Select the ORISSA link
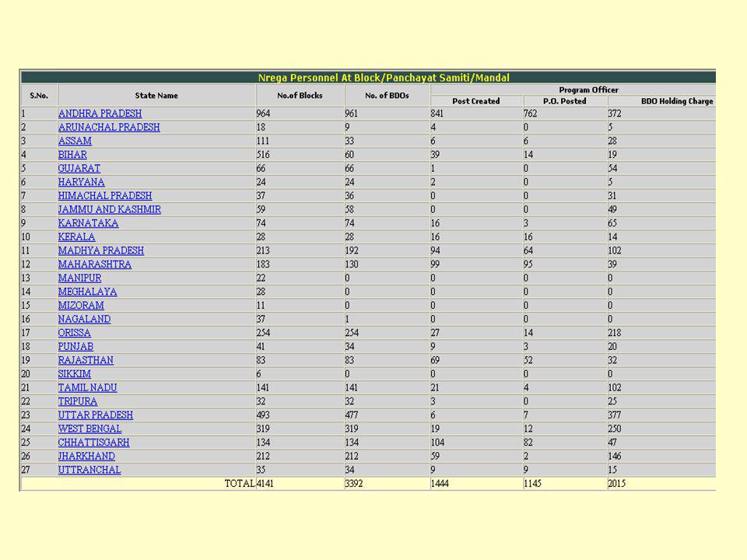This screenshot has height=560, width=747. (x=75, y=334)
